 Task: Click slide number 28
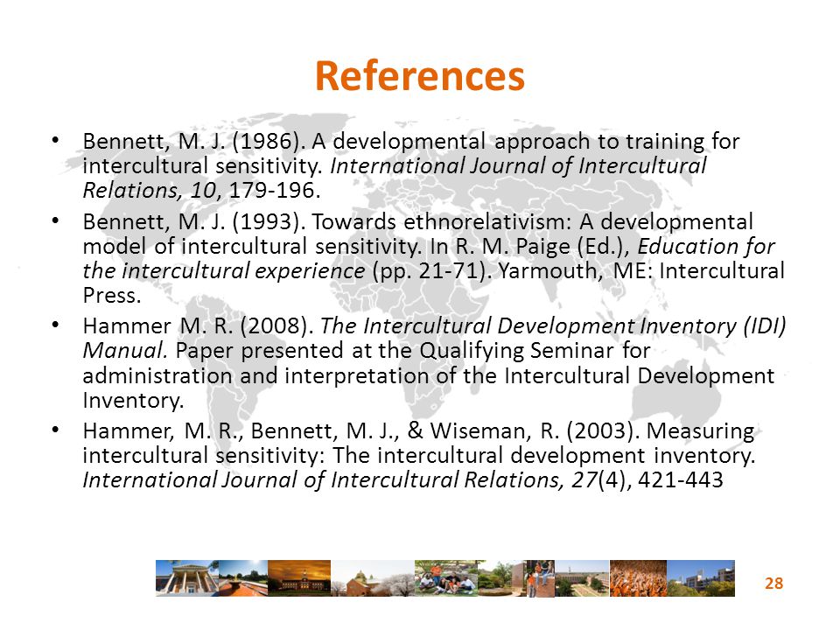click(x=773, y=583)
